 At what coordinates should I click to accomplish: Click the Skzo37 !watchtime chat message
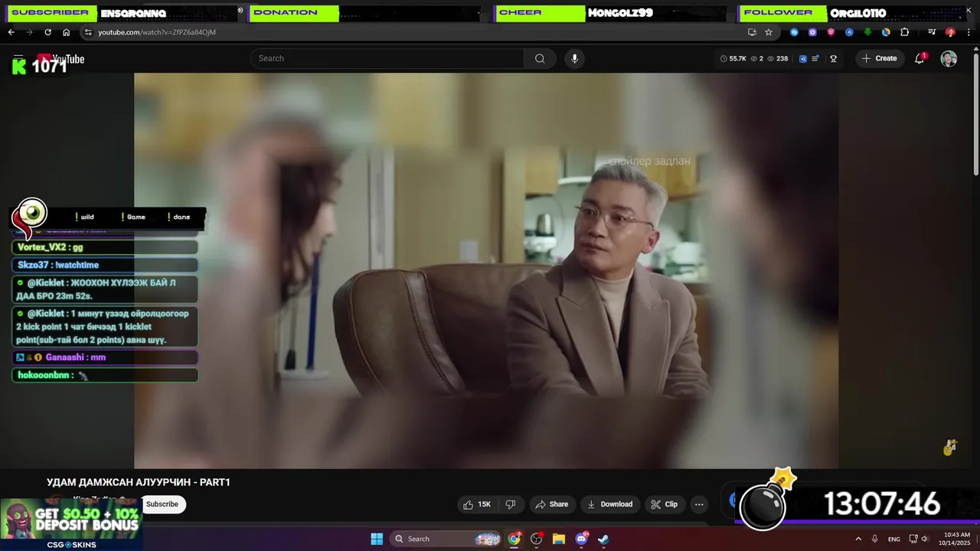tap(105, 265)
